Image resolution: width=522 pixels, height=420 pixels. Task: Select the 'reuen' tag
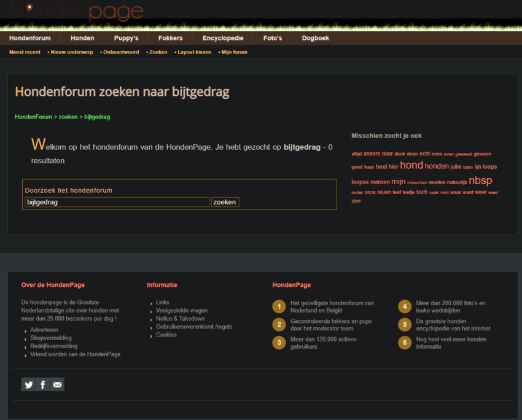pyautogui.click(x=384, y=192)
